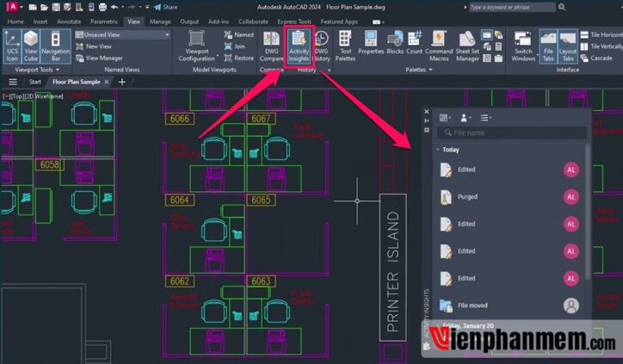The width and height of the screenshot is (623, 364).
Task: Open the Count palette
Action: [414, 43]
